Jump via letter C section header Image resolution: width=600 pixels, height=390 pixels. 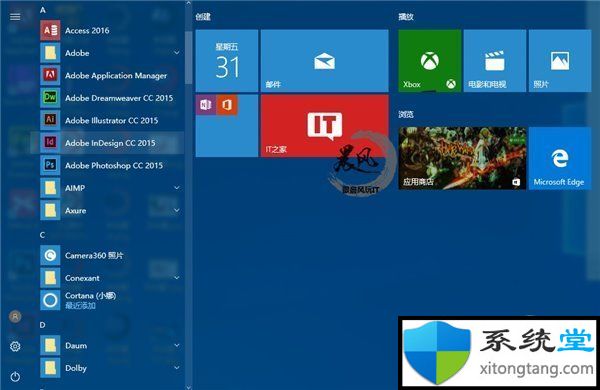point(42,235)
